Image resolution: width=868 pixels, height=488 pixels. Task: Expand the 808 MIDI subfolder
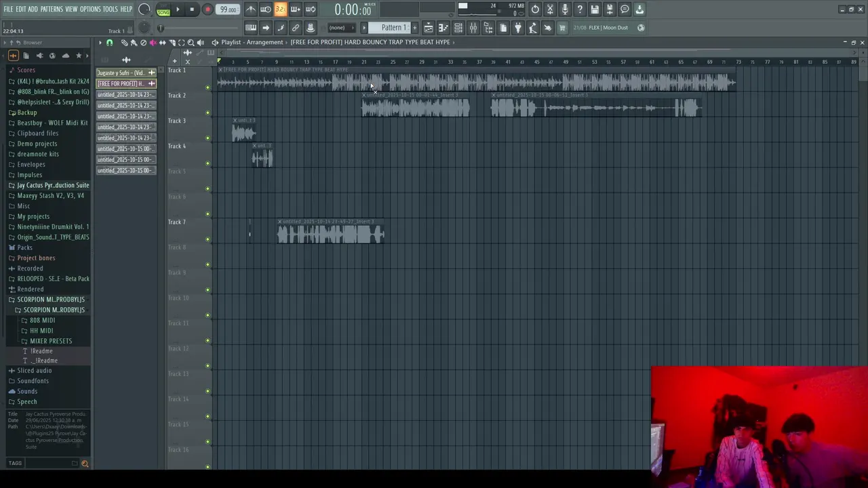[42, 320]
